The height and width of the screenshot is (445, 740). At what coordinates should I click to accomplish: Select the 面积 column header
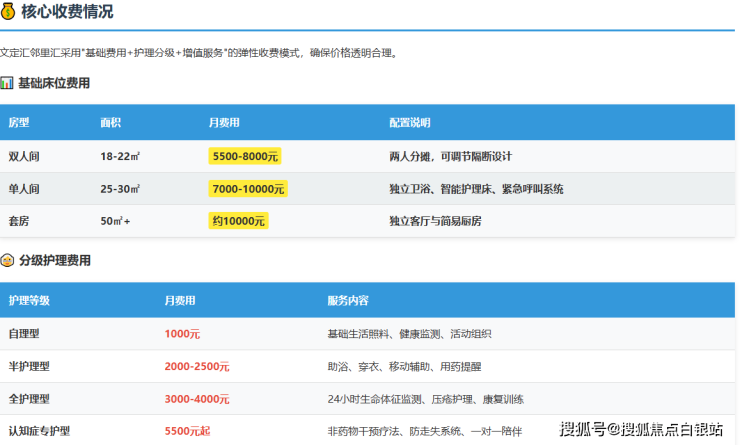point(110,122)
